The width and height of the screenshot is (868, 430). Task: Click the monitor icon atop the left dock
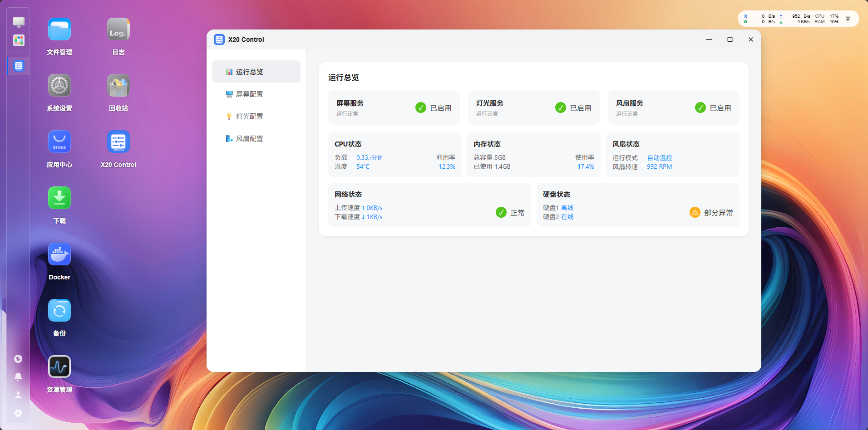19,22
